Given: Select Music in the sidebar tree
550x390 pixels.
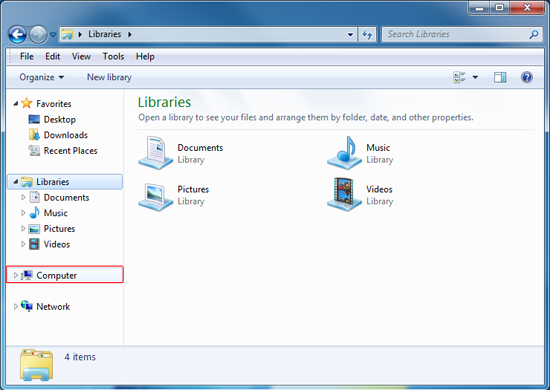Looking at the screenshot, I should [55, 213].
